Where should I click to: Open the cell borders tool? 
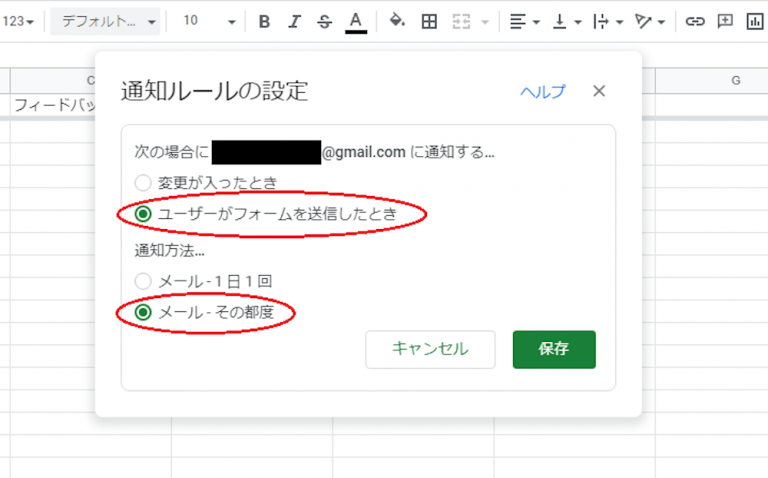coord(429,21)
